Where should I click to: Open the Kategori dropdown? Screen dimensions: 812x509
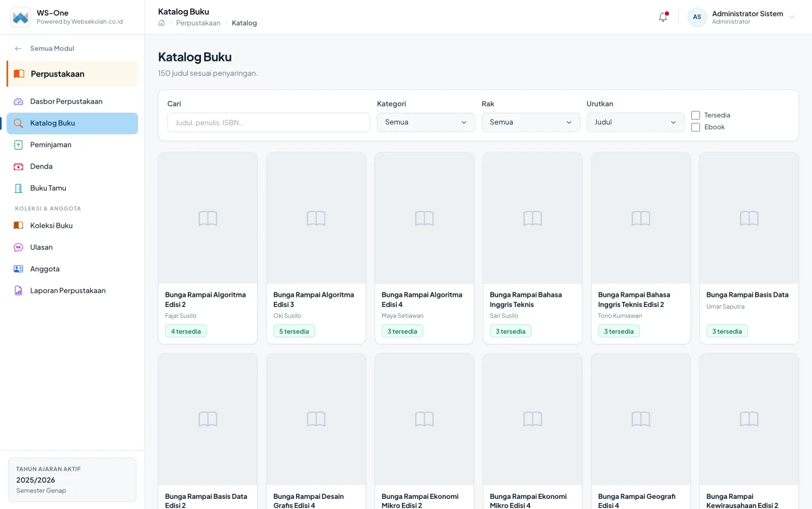(426, 122)
